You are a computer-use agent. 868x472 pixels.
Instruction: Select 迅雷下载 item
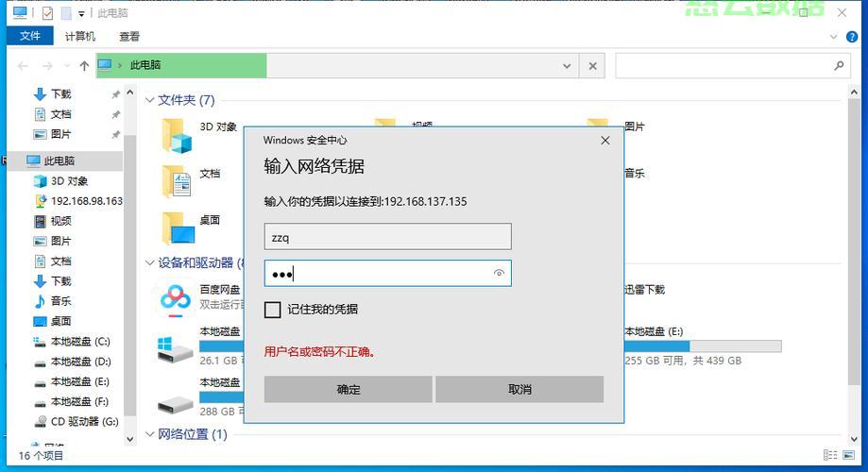point(644,290)
